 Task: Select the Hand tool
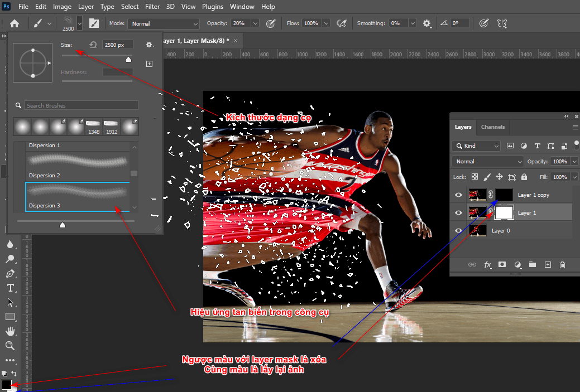(x=10, y=331)
